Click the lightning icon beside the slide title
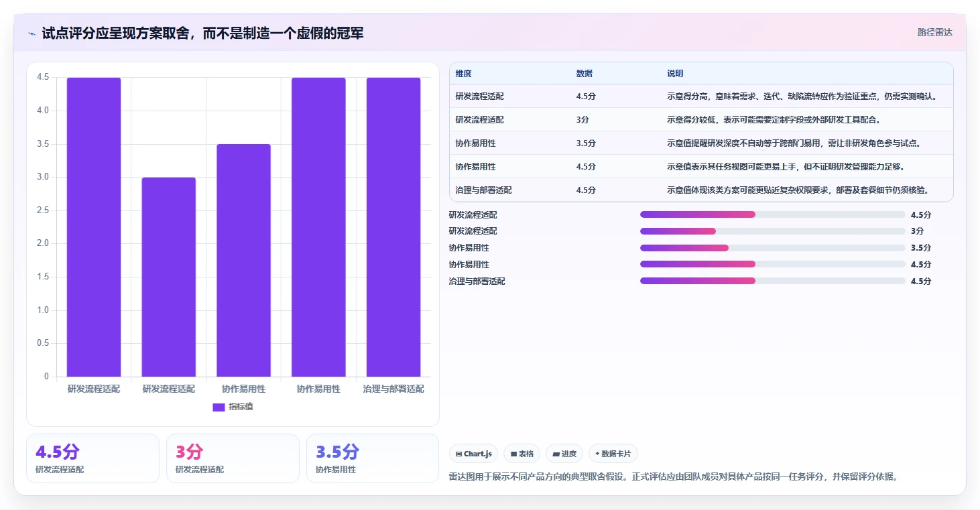 pyautogui.click(x=32, y=33)
